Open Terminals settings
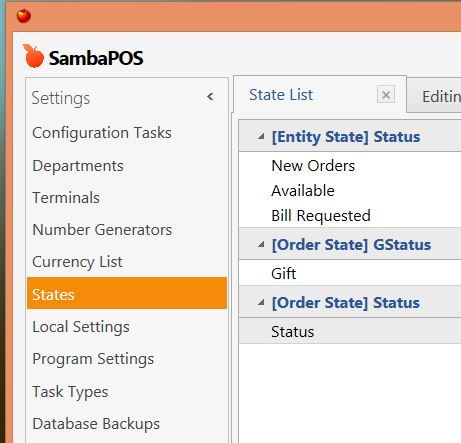Screen dimensions: 461x443 pos(66,198)
